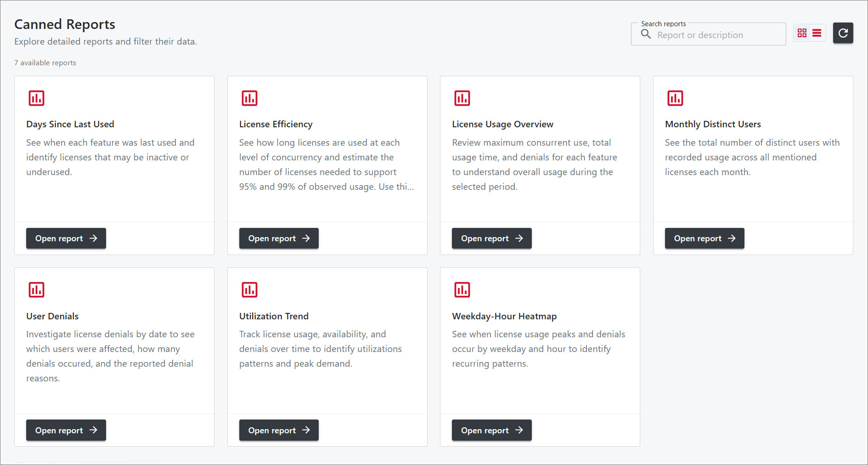Click the License Usage Overview description text
This screenshot has width=868, height=465.
point(535,164)
